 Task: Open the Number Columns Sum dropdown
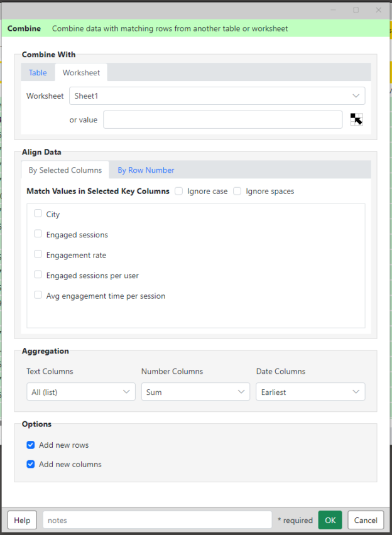195,391
